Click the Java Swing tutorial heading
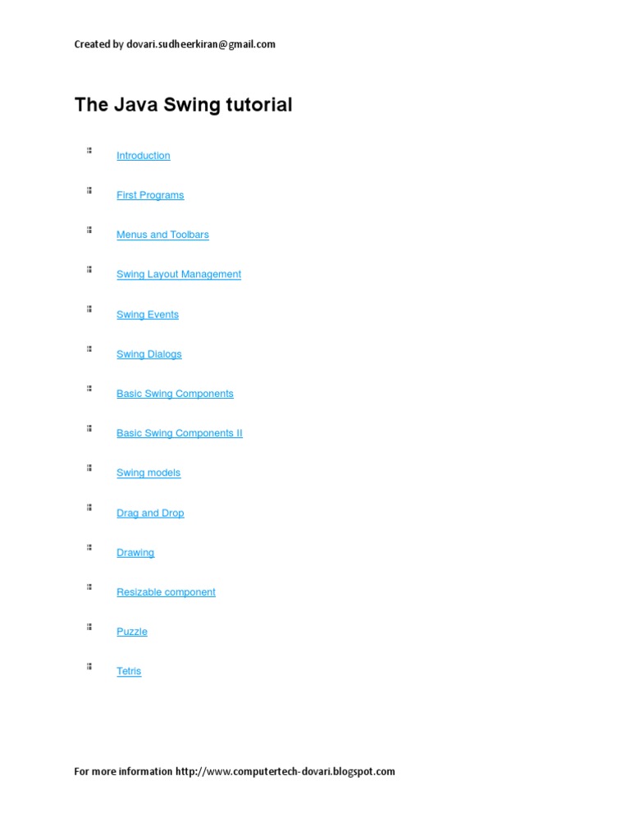 coord(183,105)
